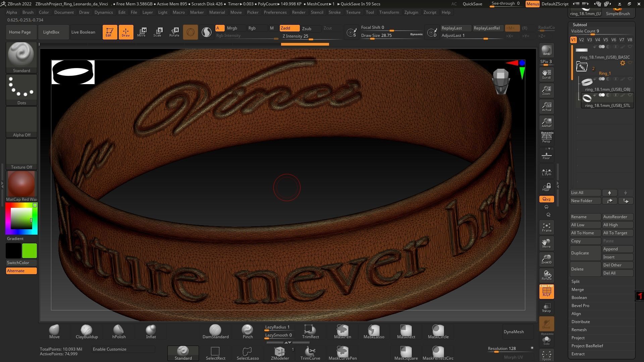Screen dimensions: 644x362
Task: Select the hPolish brush
Action: (x=119, y=331)
